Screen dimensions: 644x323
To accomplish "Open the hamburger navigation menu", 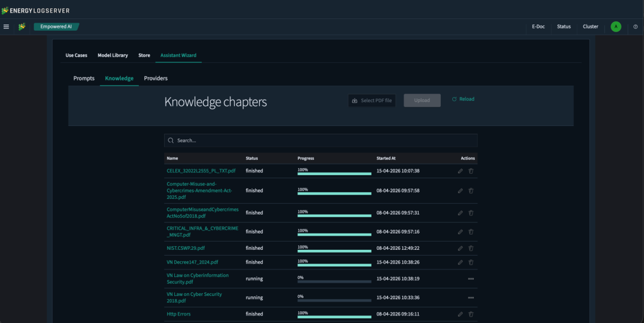I will click(6, 26).
